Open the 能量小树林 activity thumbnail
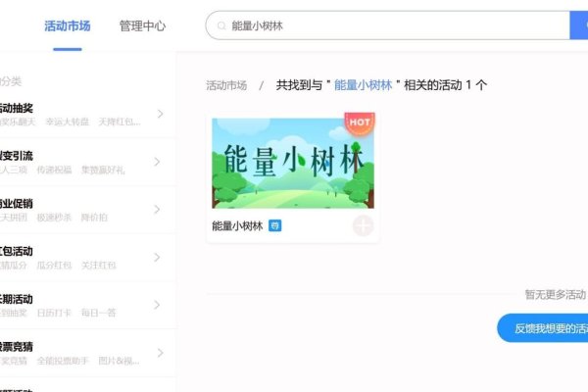588x392 pixels. click(x=293, y=164)
